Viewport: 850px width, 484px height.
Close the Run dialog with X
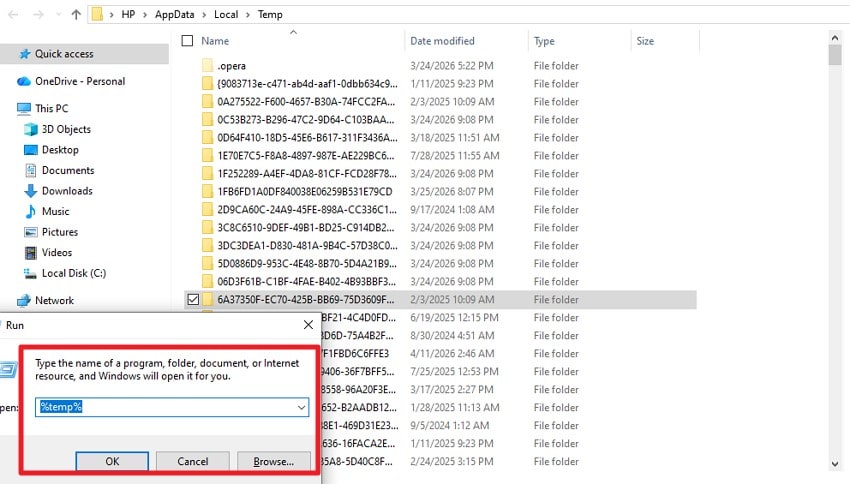click(x=308, y=325)
